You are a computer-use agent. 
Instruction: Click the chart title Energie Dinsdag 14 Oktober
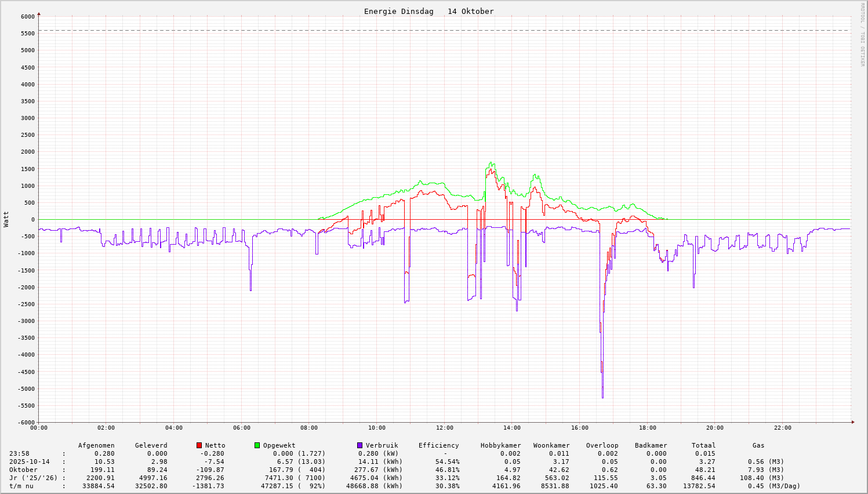[x=428, y=12]
